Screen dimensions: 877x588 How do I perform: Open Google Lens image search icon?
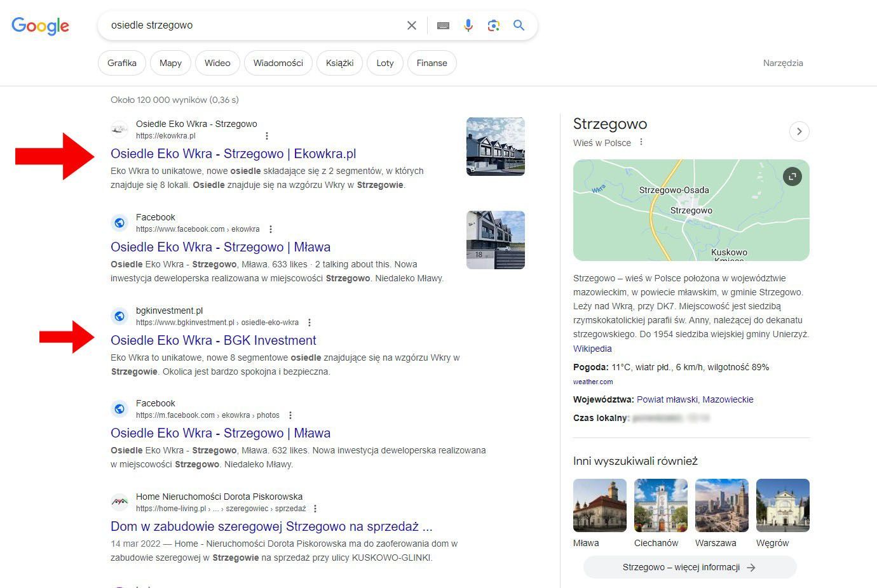click(x=494, y=25)
